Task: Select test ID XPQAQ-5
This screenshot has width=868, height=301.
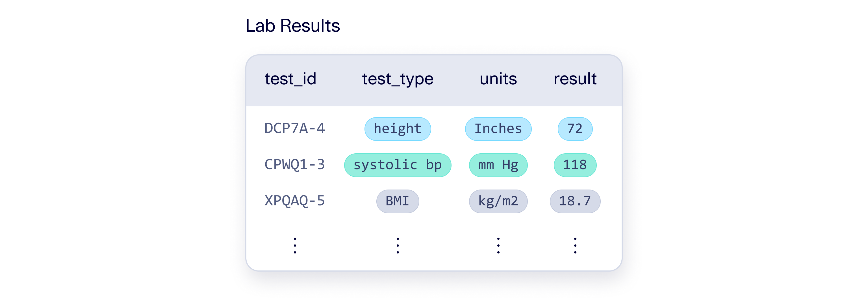Action: [x=294, y=201]
